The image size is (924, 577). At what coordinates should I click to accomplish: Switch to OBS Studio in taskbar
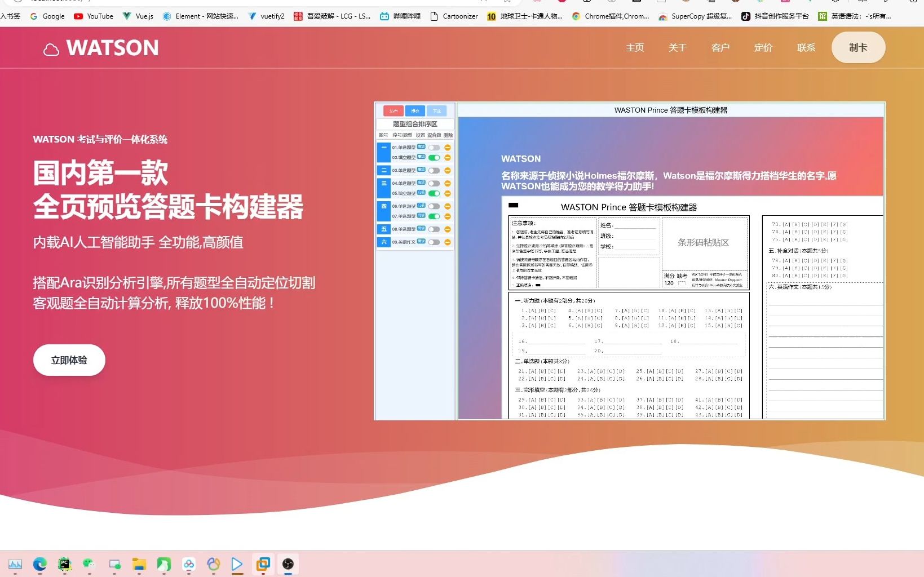pos(288,564)
